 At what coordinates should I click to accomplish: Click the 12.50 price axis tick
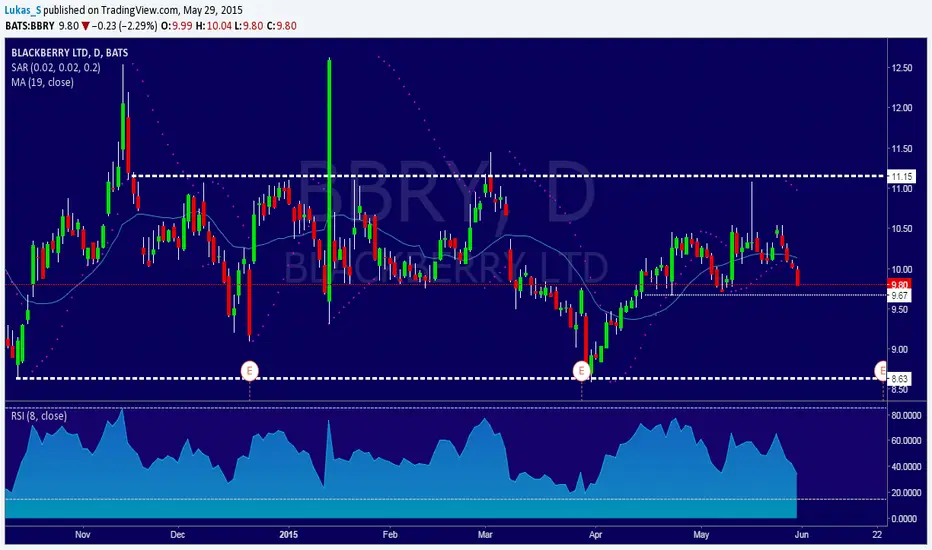(902, 68)
